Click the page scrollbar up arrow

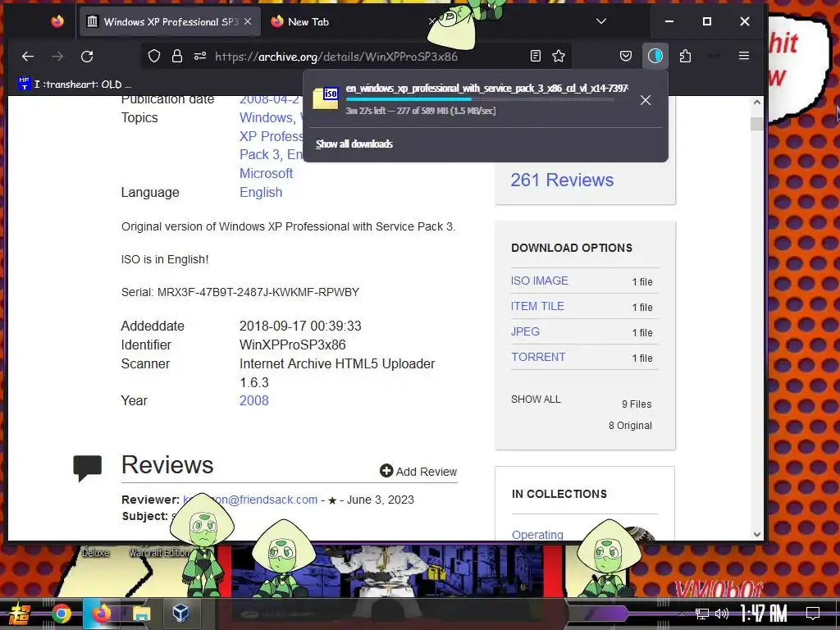pos(756,103)
